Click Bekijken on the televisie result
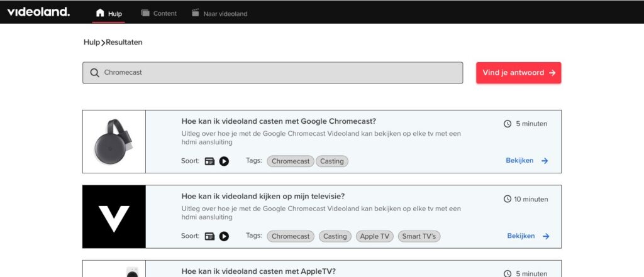The width and height of the screenshot is (644, 277). coord(528,236)
